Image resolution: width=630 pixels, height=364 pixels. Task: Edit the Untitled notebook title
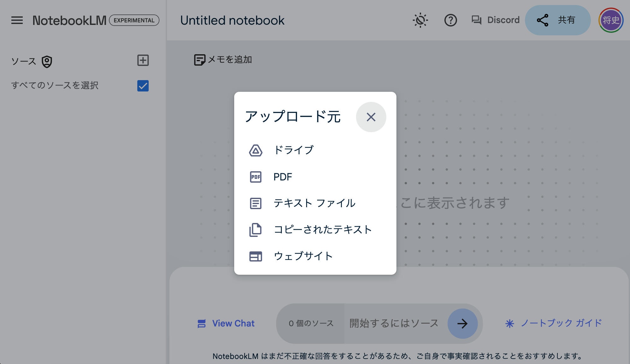pyautogui.click(x=232, y=21)
